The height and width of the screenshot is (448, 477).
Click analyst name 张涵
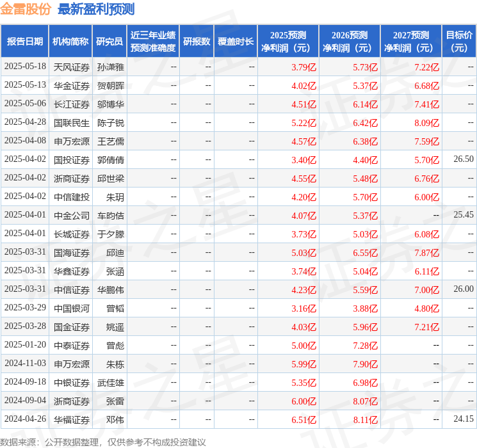[115, 271]
